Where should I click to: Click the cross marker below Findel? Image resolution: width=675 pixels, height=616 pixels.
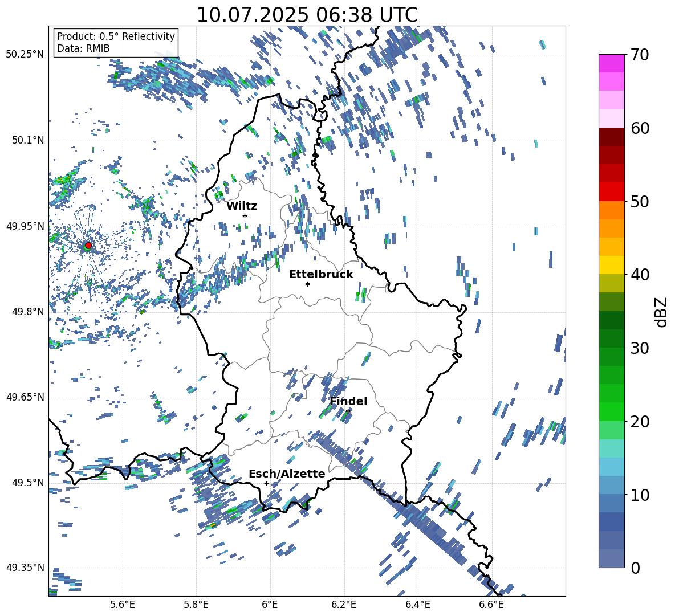pos(348,411)
